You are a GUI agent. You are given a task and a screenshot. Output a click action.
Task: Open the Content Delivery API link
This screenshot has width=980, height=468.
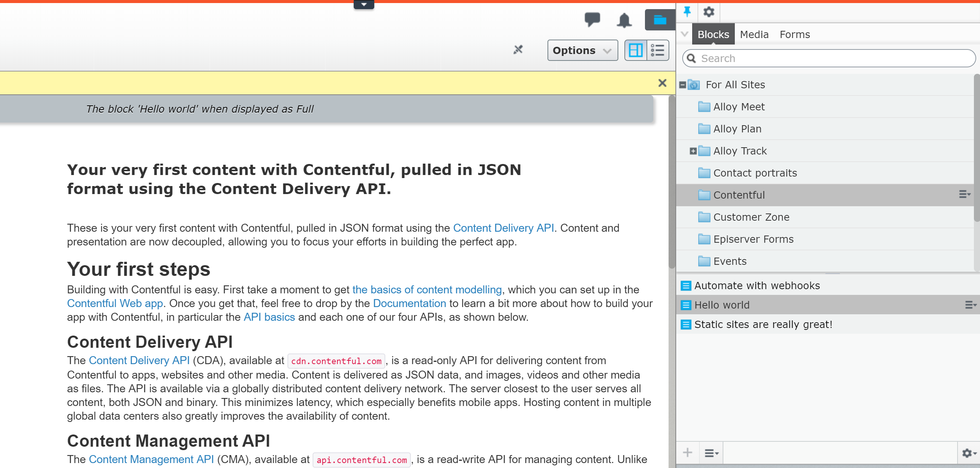[503, 228]
